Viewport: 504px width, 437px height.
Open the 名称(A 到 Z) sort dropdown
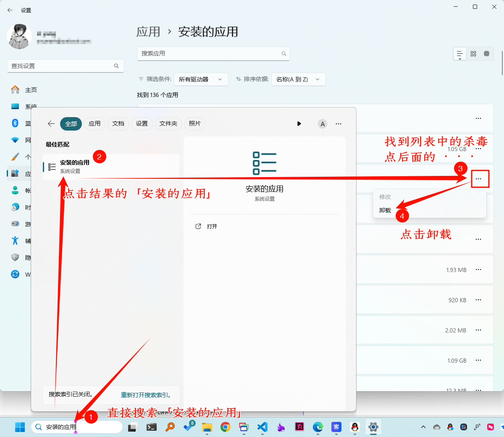(298, 79)
